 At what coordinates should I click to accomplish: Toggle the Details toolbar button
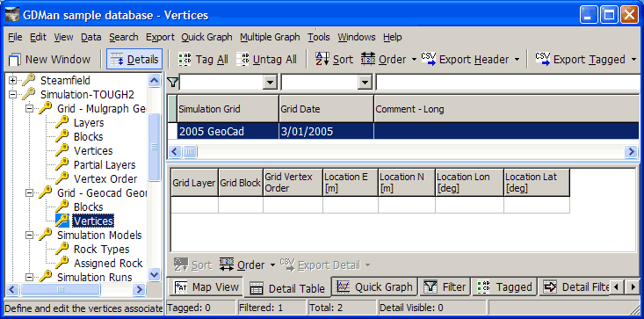[134, 60]
